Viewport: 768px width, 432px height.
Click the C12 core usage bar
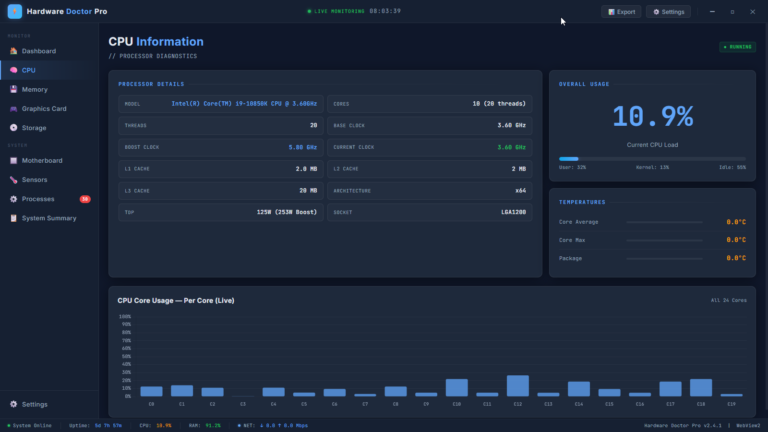point(517,386)
